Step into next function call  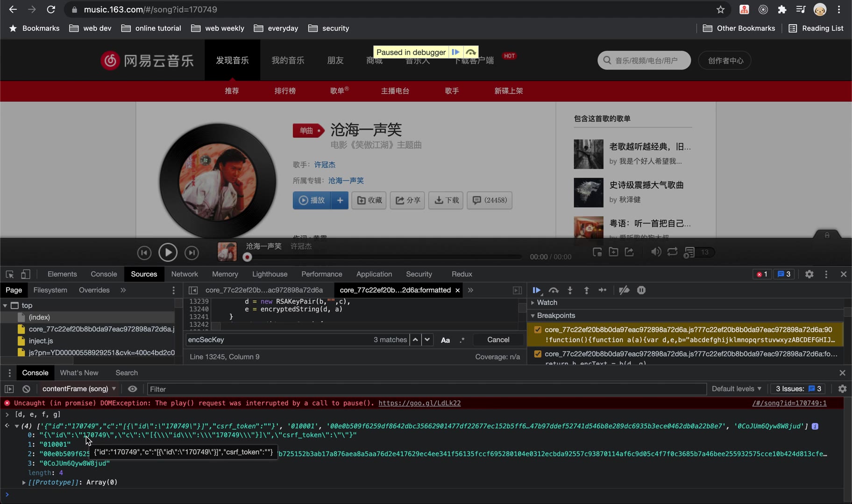pyautogui.click(x=570, y=290)
